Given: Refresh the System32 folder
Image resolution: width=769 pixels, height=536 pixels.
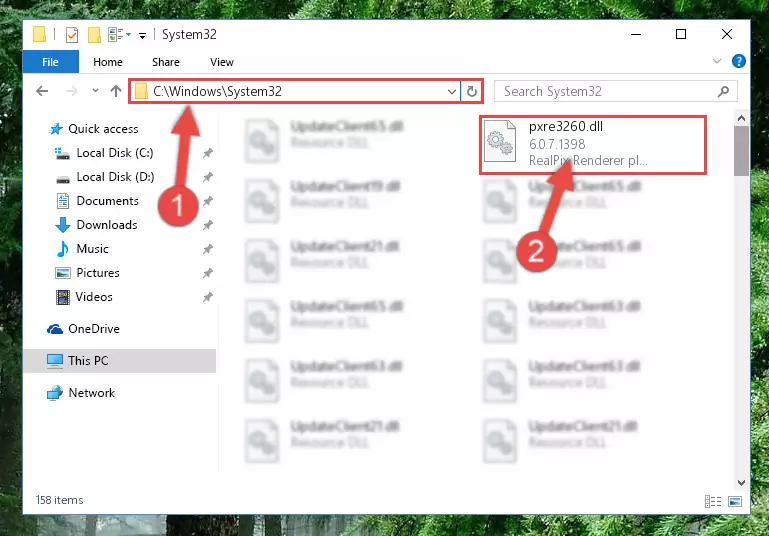Looking at the screenshot, I should pos(471,91).
